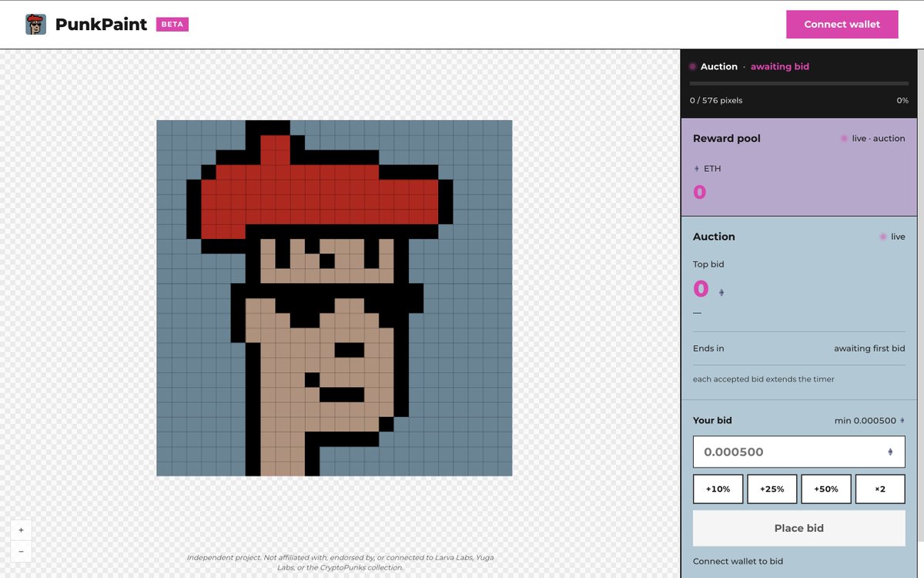Zoom out with the minus button
924x578 pixels.
[x=21, y=551]
